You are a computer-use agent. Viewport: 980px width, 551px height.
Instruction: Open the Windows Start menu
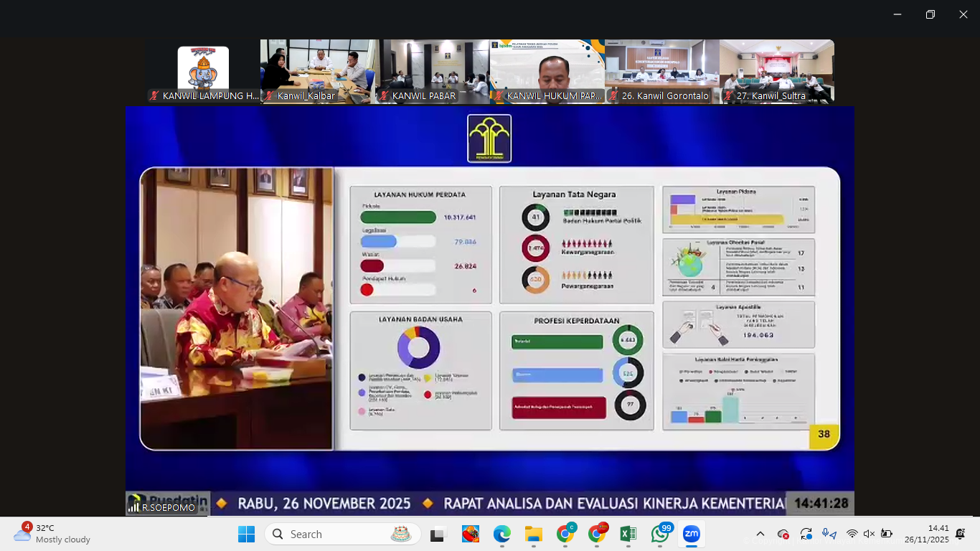tap(246, 534)
